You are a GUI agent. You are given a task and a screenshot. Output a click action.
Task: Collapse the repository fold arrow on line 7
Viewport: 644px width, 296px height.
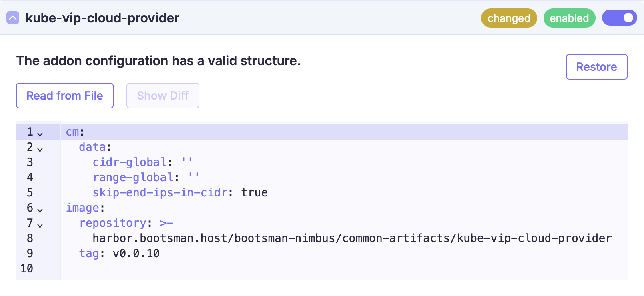click(40, 225)
